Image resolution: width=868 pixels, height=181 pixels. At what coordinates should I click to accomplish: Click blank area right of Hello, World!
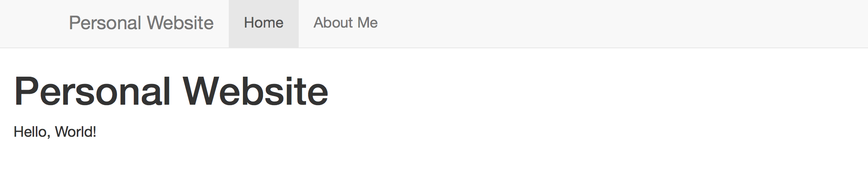(x=406, y=132)
